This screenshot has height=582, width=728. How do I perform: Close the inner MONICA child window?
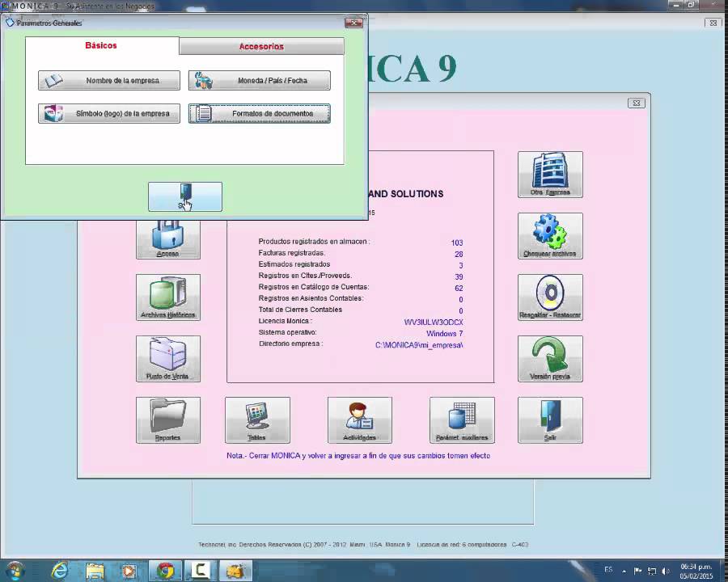(713, 23)
